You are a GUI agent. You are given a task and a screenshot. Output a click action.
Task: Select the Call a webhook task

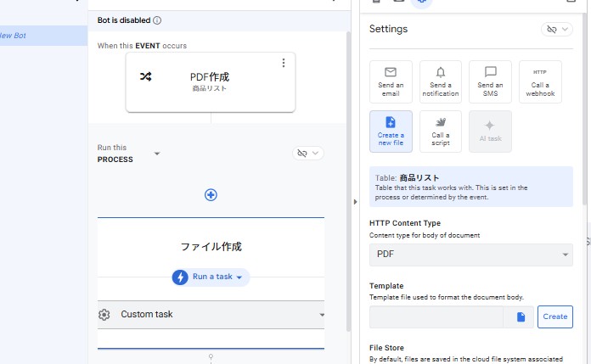(540, 81)
